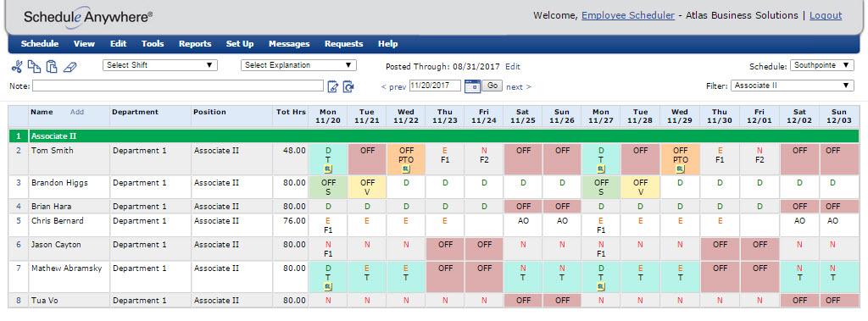Screen dimensions: 868x321
Task: Click the Logout link
Action: (826, 15)
